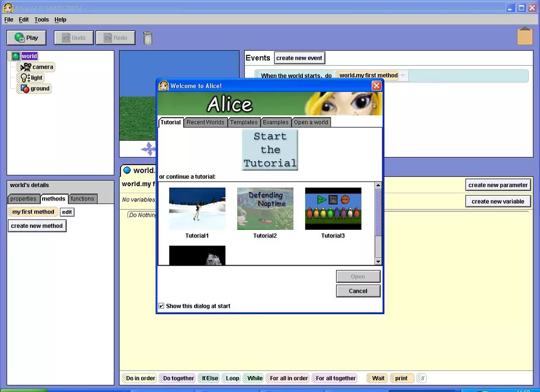Click the Tutorial1 caption text
This screenshot has width=540, height=392.
click(x=197, y=236)
